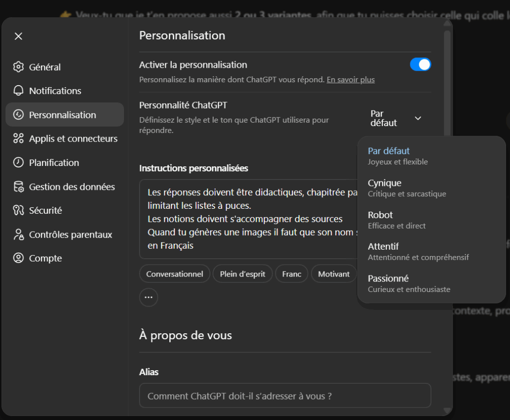Image resolution: width=510 pixels, height=420 pixels.
Task: Click the Planification clock icon
Action: [18, 162]
